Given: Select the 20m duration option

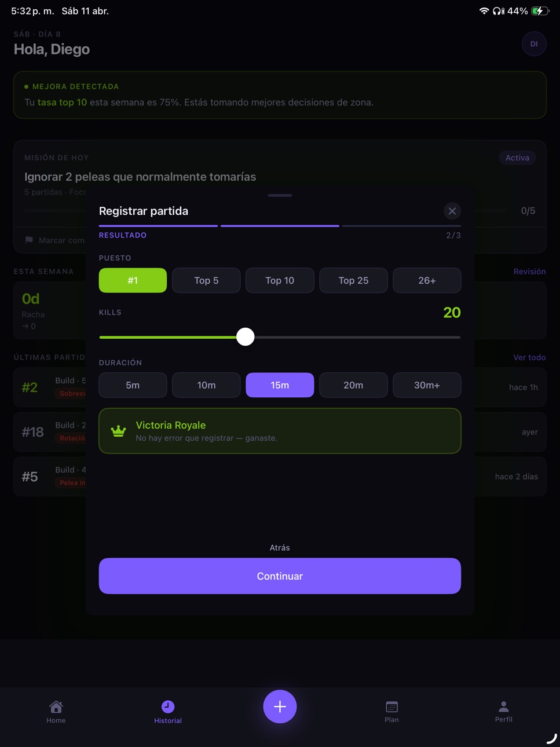Looking at the screenshot, I should (x=353, y=385).
